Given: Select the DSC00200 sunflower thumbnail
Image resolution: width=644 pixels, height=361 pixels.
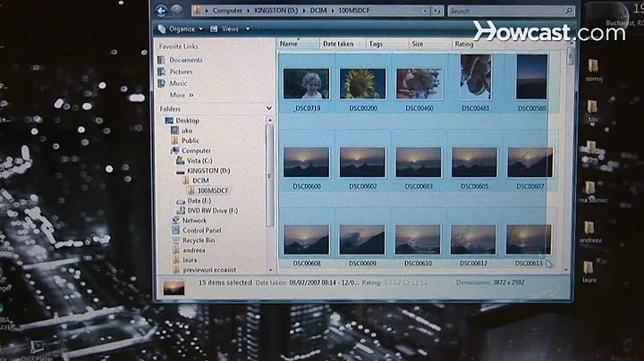Looking at the screenshot, I should [362, 84].
